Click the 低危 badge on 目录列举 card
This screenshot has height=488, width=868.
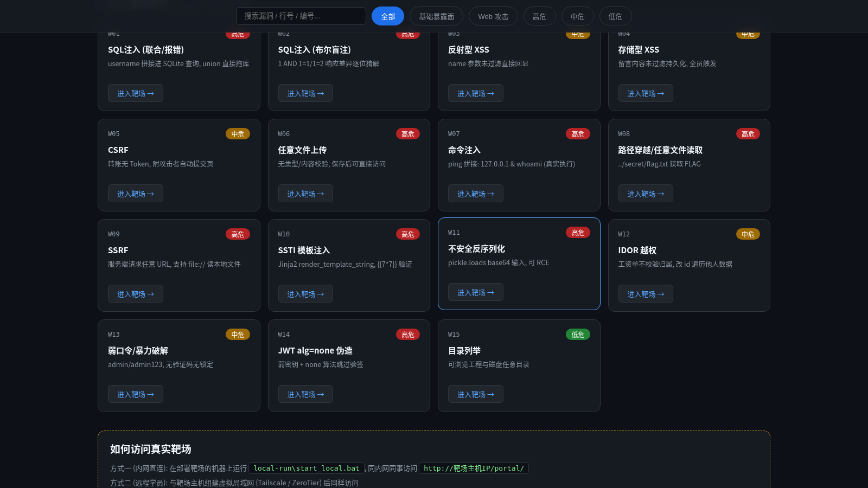click(578, 335)
